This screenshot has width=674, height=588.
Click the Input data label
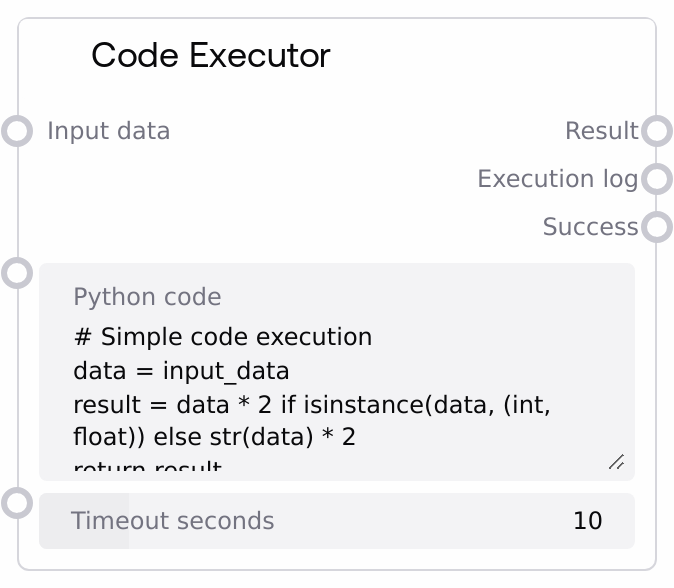[x=108, y=131]
